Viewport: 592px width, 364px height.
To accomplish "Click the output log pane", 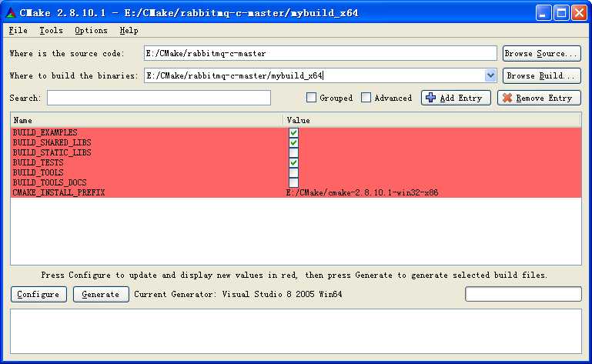I will (296, 331).
